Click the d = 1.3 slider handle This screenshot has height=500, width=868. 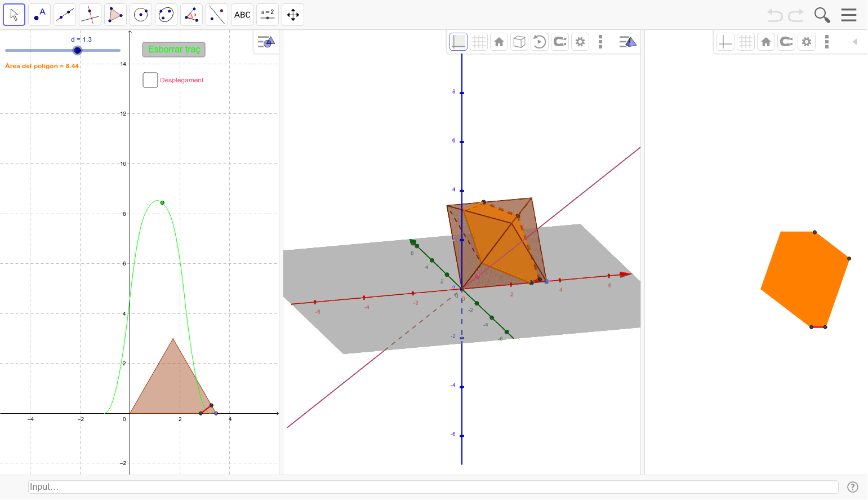(78, 50)
